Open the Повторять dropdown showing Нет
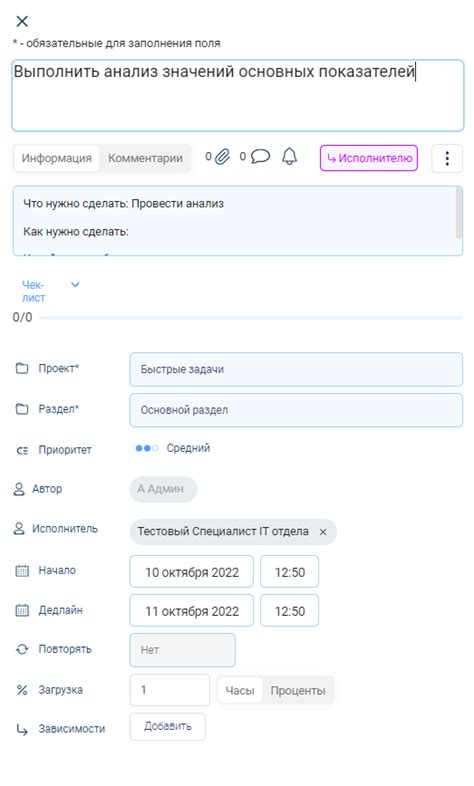This screenshot has height=786, width=474. [182, 650]
